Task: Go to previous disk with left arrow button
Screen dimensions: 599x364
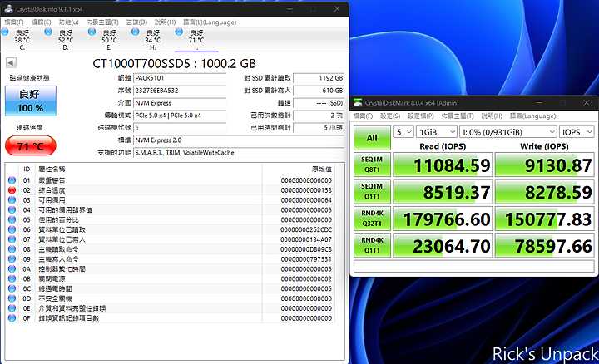Action: [x=11, y=63]
